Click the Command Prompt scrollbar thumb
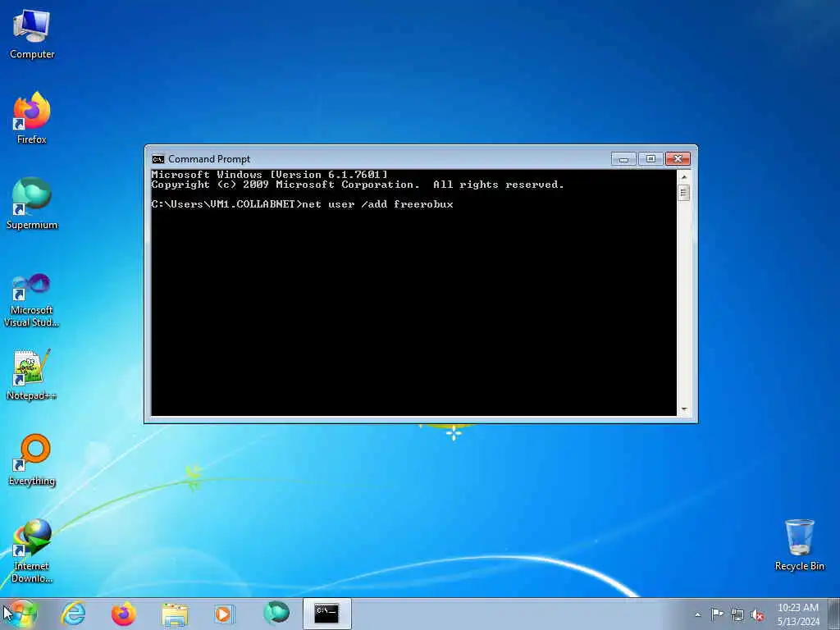The height and width of the screenshot is (630, 840). point(683,193)
